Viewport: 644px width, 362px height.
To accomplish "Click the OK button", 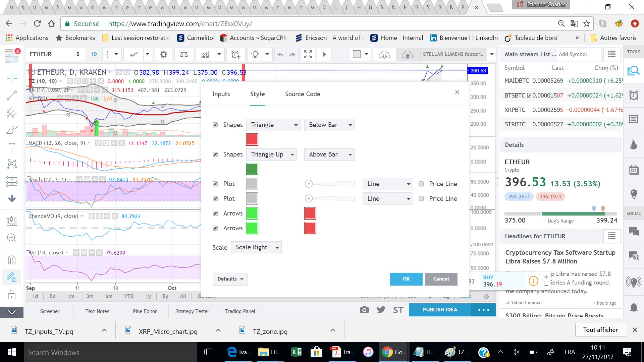I will click(x=406, y=279).
